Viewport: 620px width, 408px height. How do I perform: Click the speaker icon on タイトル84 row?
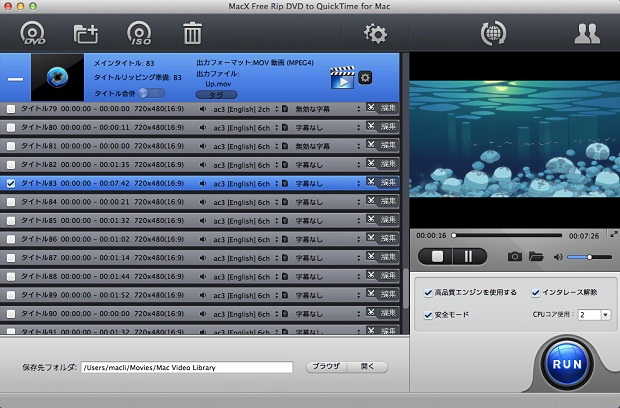pos(203,202)
